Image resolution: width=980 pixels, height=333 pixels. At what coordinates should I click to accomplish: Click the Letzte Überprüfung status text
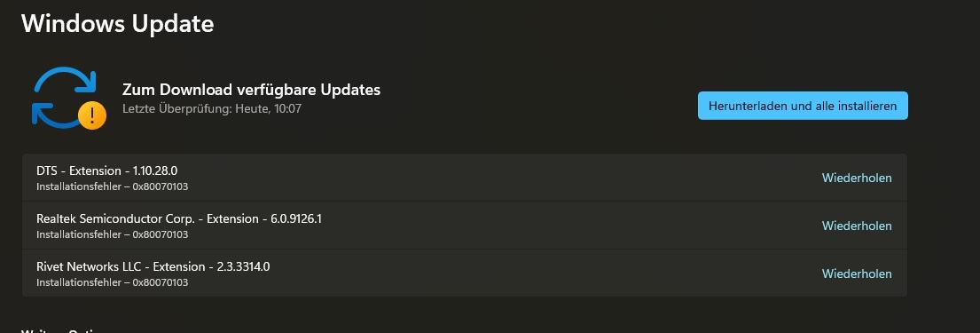[x=212, y=109]
